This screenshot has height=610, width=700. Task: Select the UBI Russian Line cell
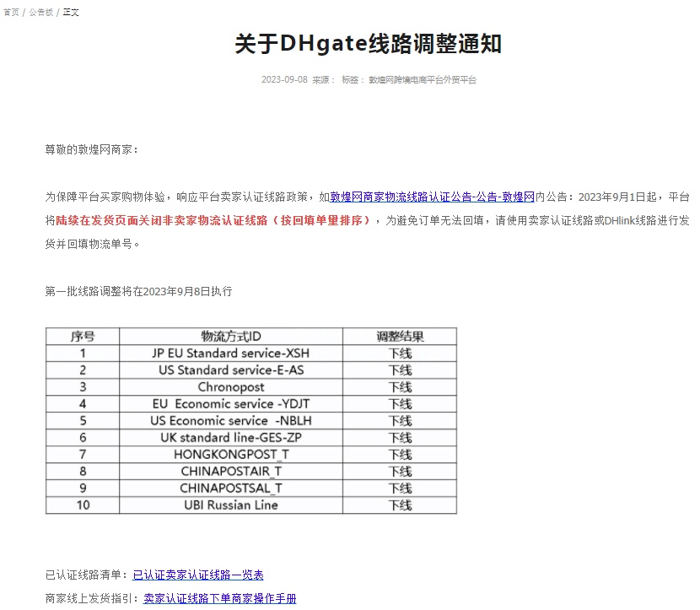pyautogui.click(x=231, y=505)
